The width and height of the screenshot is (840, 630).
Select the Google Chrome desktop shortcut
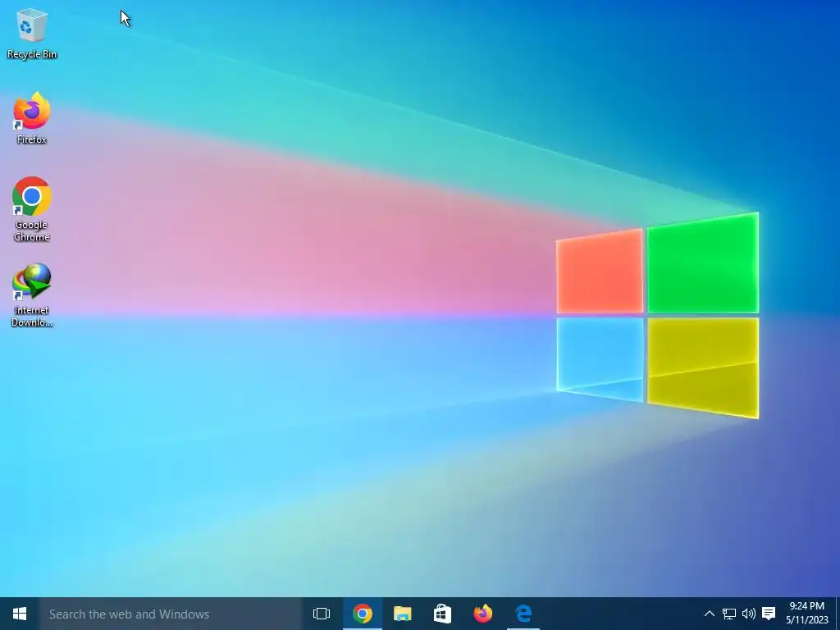(32, 209)
